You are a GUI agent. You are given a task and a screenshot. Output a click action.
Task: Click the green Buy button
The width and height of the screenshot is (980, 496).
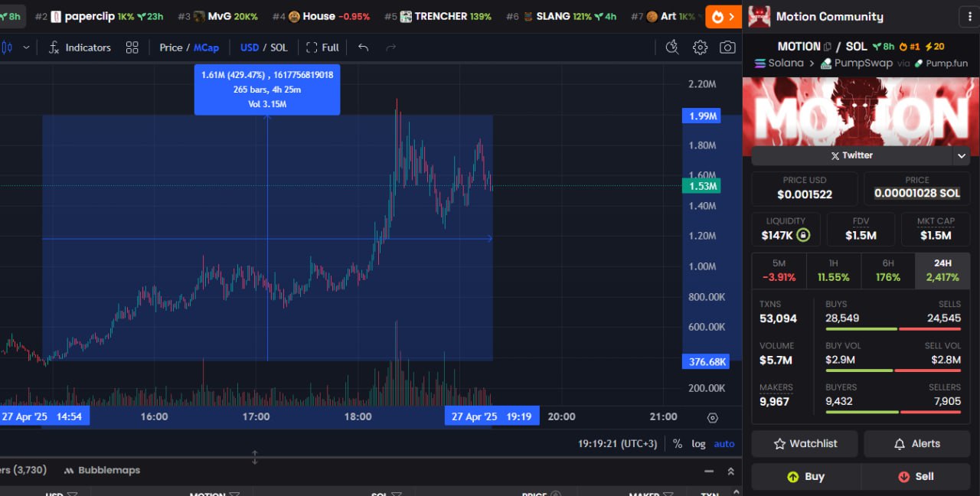pyautogui.click(x=805, y=477)
